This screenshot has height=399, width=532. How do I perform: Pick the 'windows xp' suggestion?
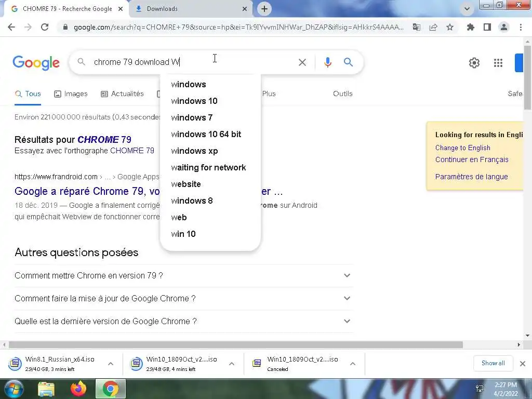coord(210,151)
